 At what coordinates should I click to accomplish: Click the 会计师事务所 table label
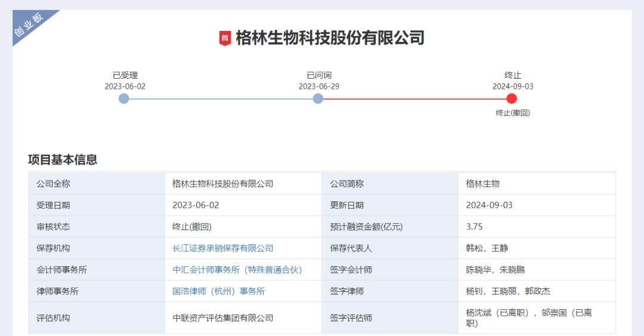(x=61, y=269)
